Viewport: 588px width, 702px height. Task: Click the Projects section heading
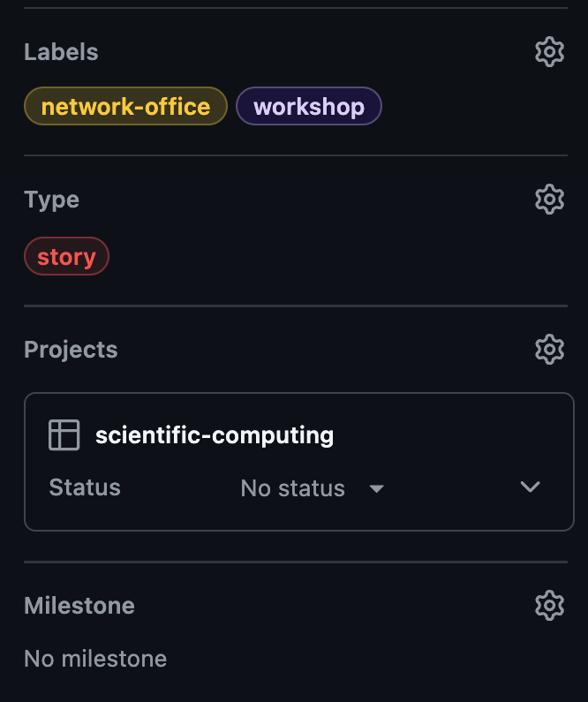pyautogui.click(x=72, y=350)
